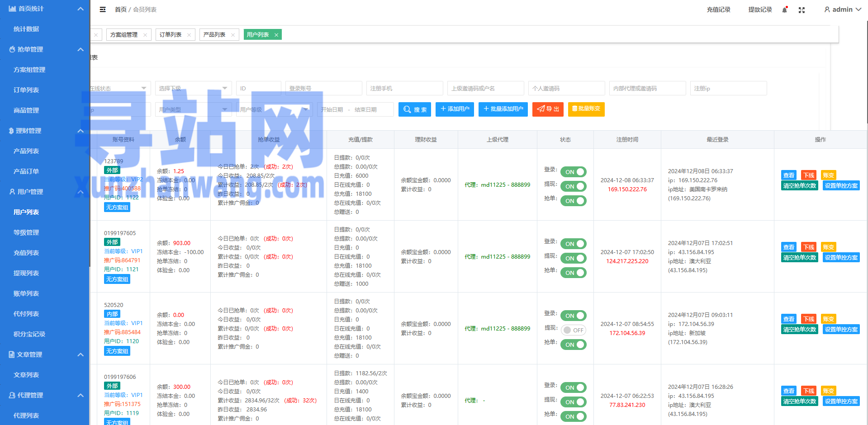Open the 选择下级 dropdown
This screenshot has width=868, height=425.
click(x=193, y=88)
